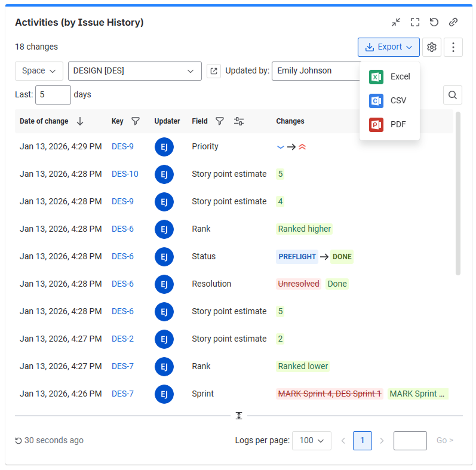This screenshot has height=470, width=476.
Task: Change Logs per page 100 dropdown
Action: pyautogui.click(x=312, y=441)
